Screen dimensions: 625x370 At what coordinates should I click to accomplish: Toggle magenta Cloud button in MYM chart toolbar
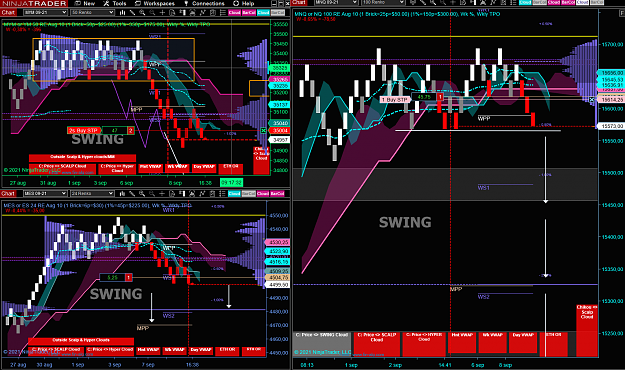234,13
